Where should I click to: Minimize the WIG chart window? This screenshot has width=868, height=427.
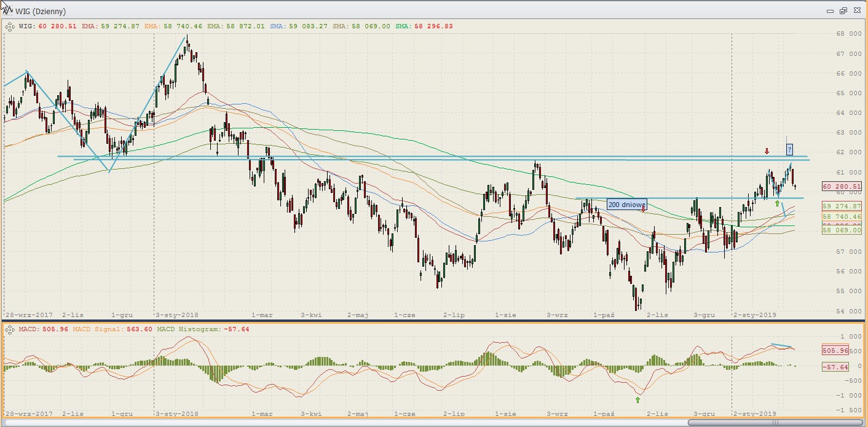coord(829,11)
